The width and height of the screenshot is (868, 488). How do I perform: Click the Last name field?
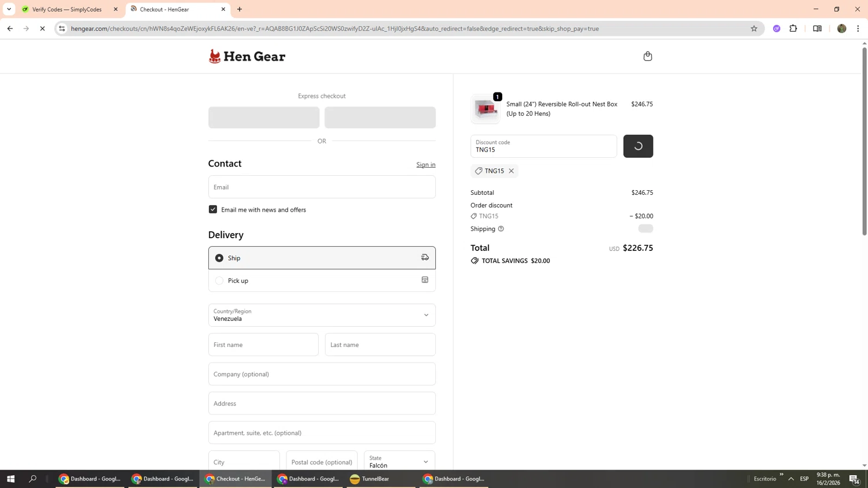380,345
